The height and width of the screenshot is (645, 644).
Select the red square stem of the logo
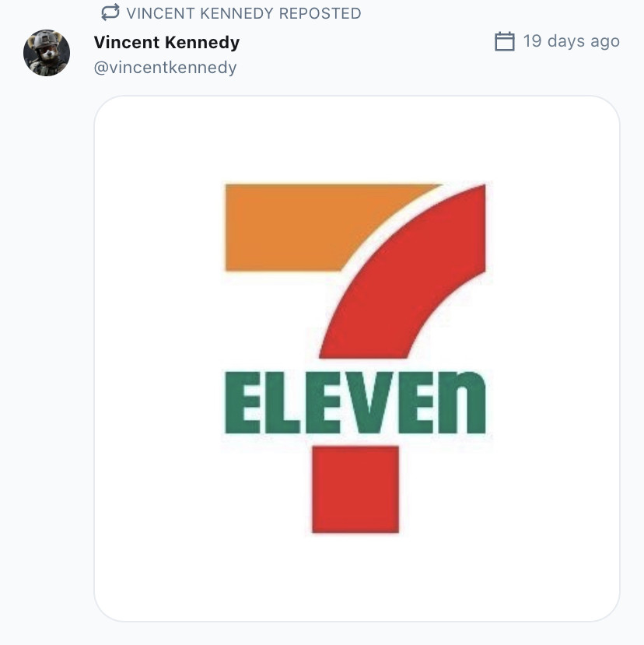(355, 489)
